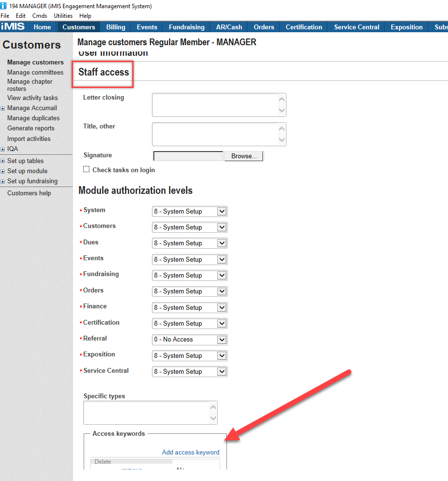Viewport: 448px width, 481px height.
Task: Click the iMIS logo in navigation bar
Action: point(13,27)
